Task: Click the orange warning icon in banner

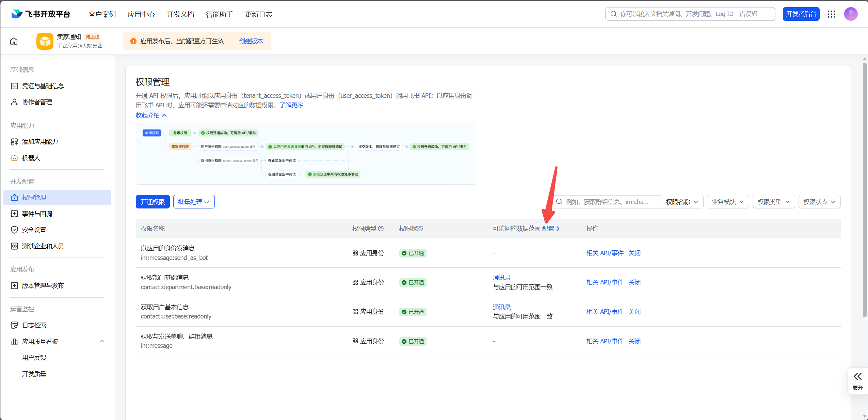Action: (x=133, y=41)
